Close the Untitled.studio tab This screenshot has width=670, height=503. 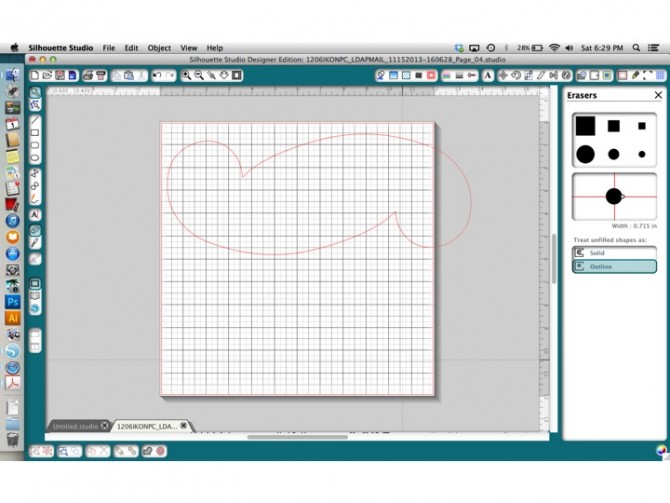tap(104, 426)
